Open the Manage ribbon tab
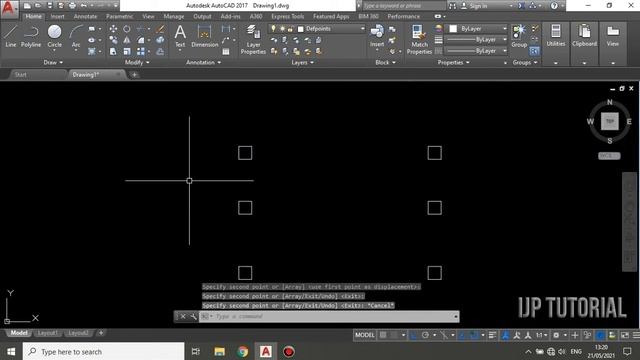Image resolution: width=640 pixels, height=360 pixels. pyautogui.click(x=174, y=16)
